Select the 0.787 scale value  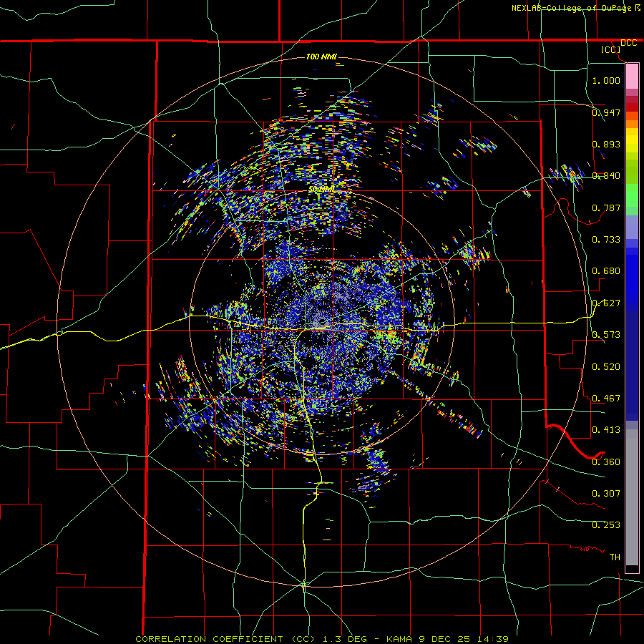pos(606,208)
